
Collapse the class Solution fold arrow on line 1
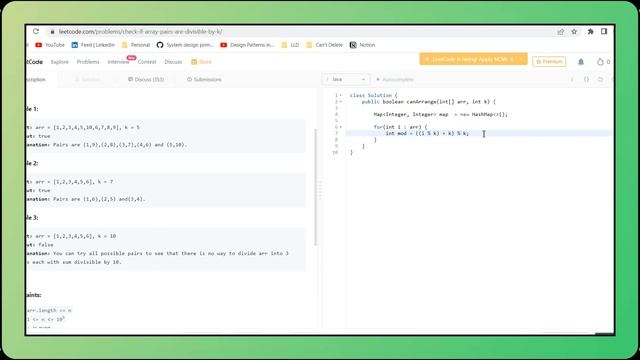[341, 96]
